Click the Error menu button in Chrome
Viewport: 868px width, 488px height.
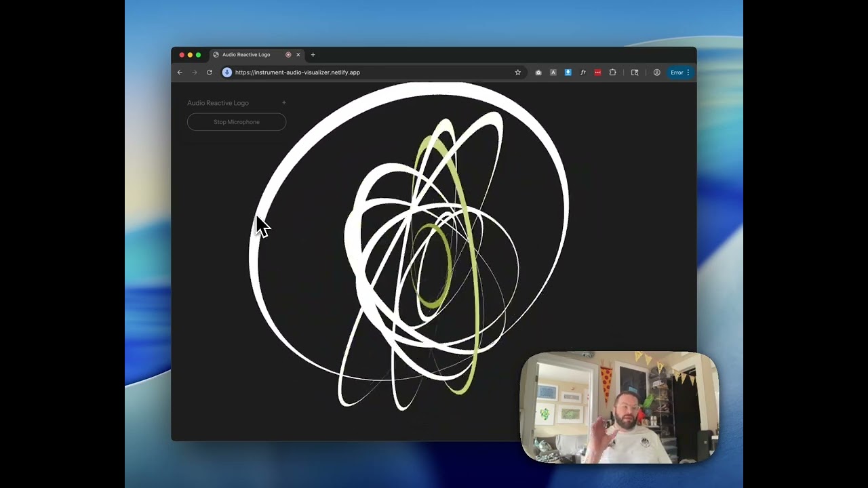tap(680, 73)
